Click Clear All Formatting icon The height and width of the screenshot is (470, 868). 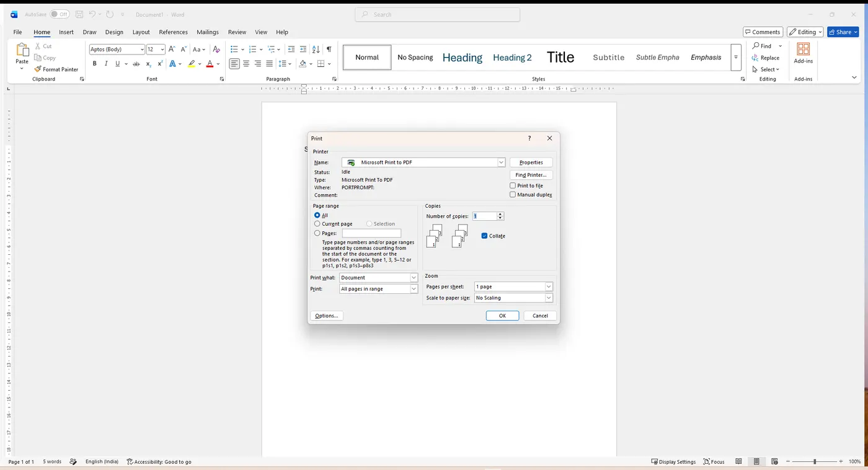click(x=216, y=49)
